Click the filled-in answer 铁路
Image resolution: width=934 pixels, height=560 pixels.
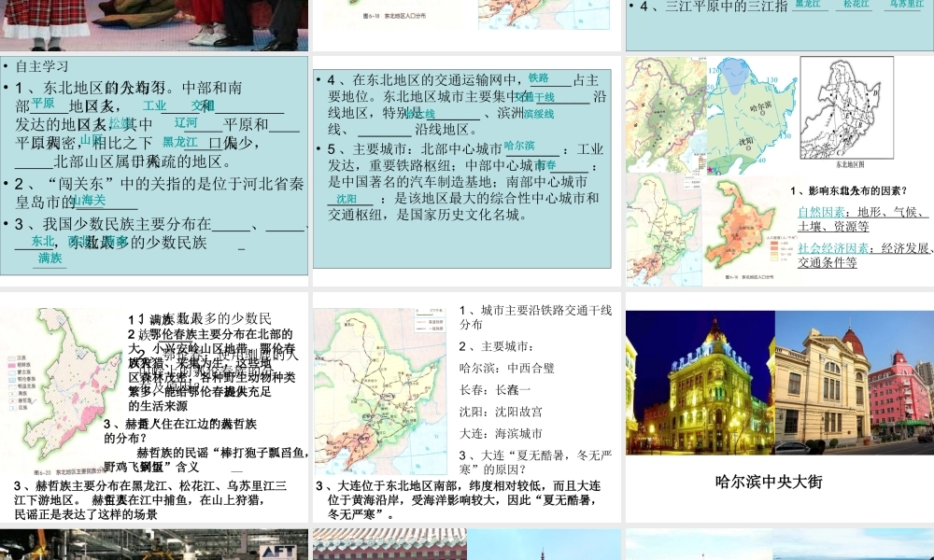(x=539, y=78)
